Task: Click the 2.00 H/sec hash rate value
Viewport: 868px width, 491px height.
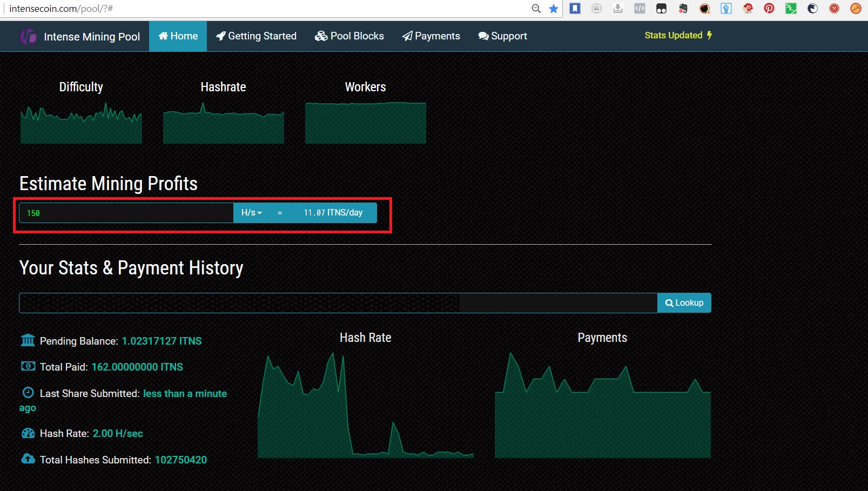Action: (118, 433)
